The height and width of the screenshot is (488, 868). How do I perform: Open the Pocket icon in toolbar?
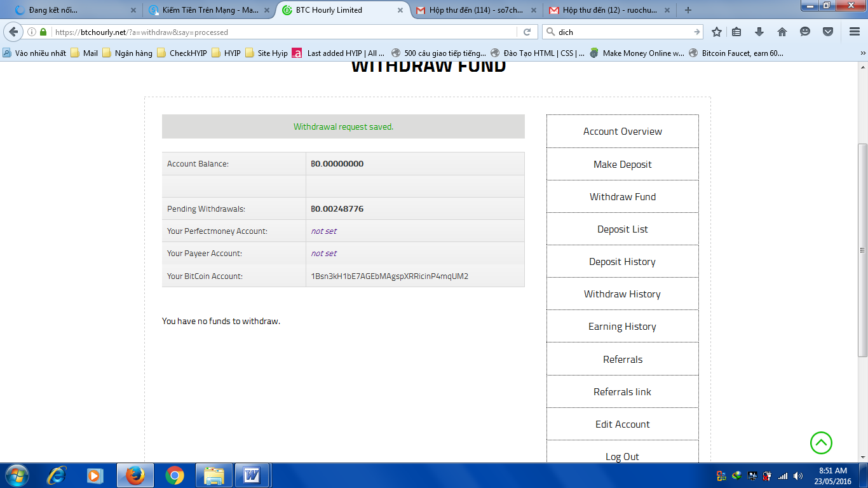coord(828,32)
